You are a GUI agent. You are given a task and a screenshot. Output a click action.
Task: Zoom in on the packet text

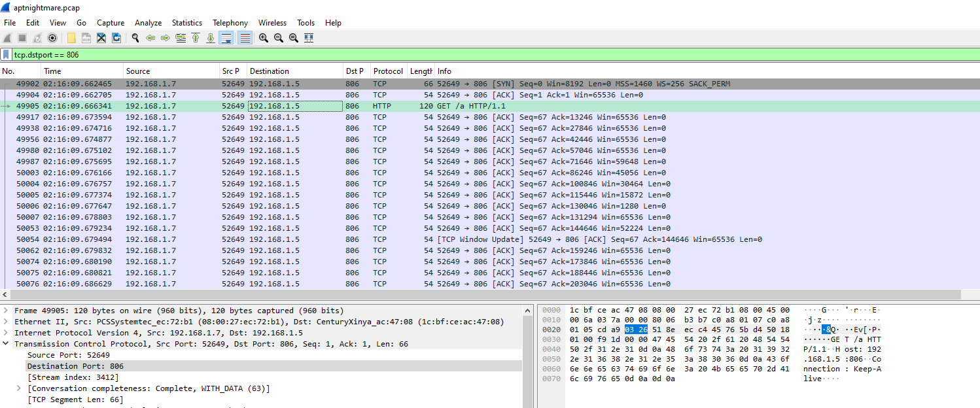coord(263,39)
